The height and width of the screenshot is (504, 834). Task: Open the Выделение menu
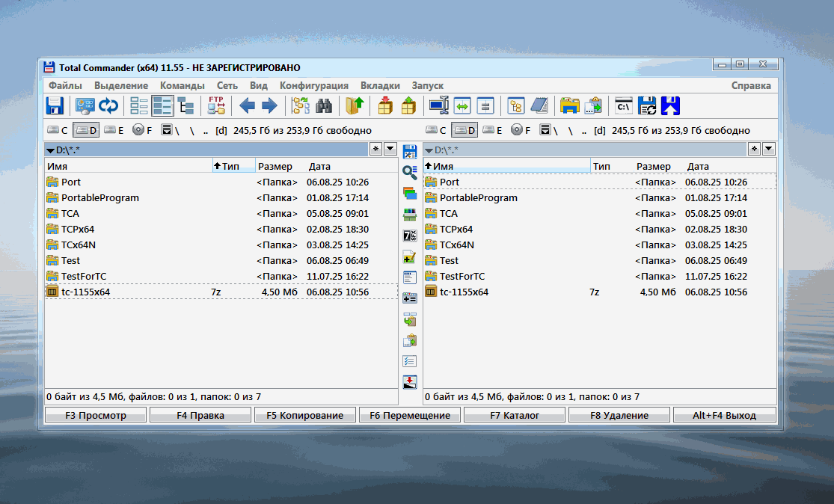121,85
